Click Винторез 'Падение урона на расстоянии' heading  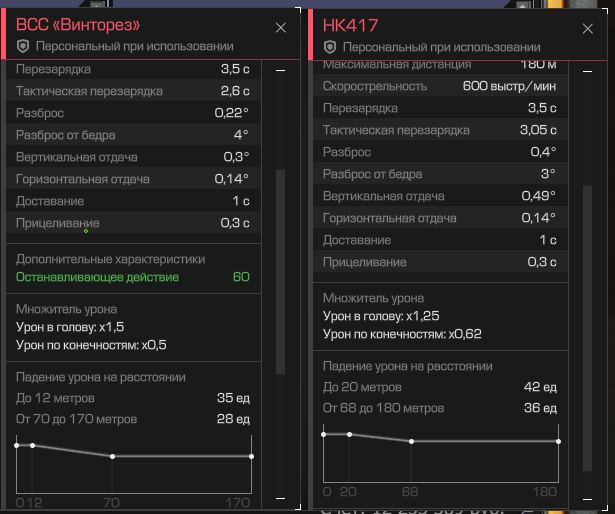pyautogui.click(x=100, y=377)
